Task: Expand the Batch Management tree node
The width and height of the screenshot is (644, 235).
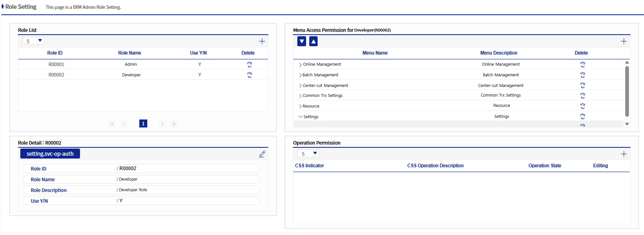Action: point(300,75)
